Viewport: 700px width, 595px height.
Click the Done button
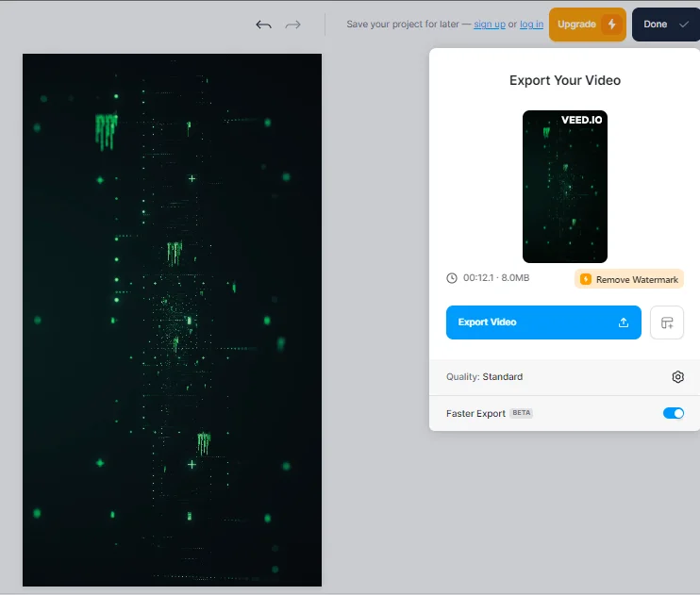[x=666, y=25]
